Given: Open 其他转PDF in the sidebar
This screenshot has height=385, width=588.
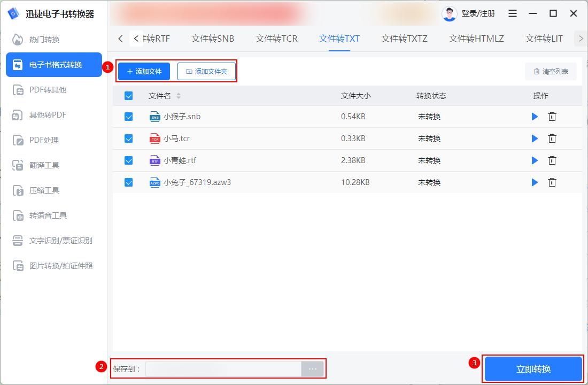Looking at the screenshot, I should (54, 115).
